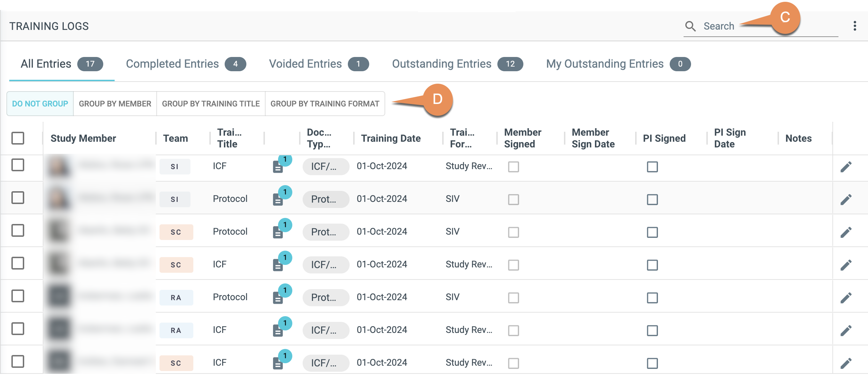Go to My Outstanding Entries tab

618,64
